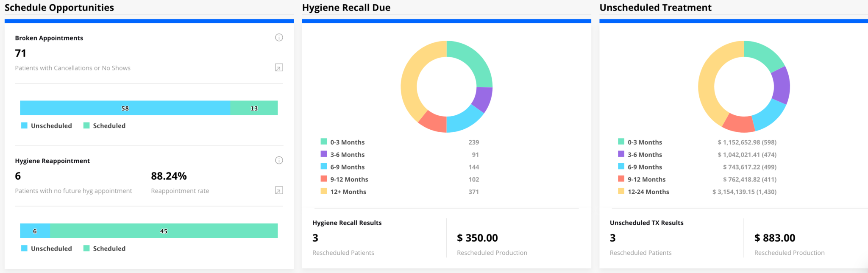Screen dimensions: 868x273
Task: Click the 13 scheduled broken appointments bar
Action: [x=254, y=108]
